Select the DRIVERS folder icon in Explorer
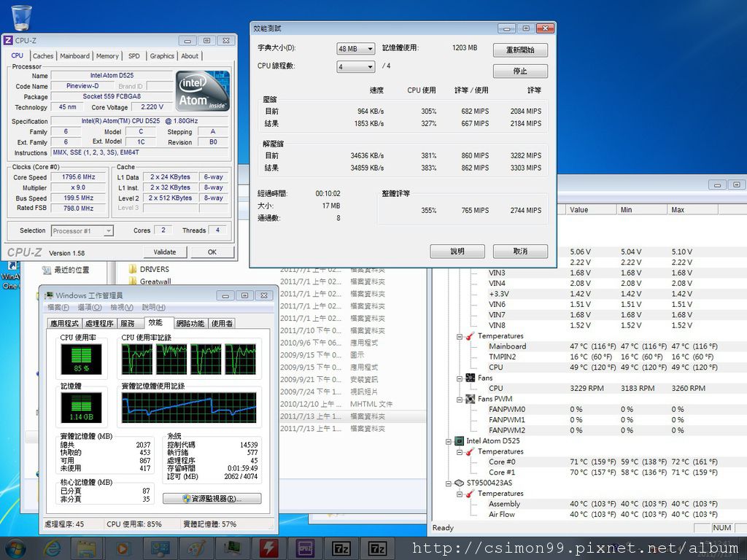 tap(133, 269)
